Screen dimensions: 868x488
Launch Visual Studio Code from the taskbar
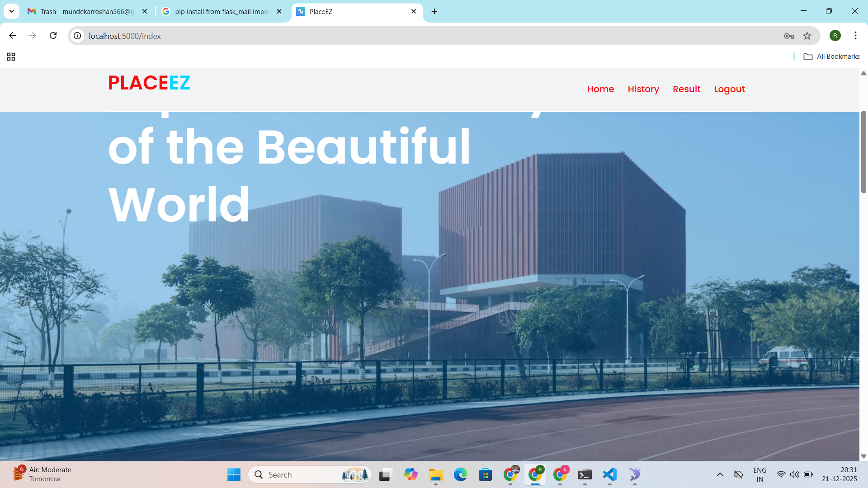click(609, 474)
